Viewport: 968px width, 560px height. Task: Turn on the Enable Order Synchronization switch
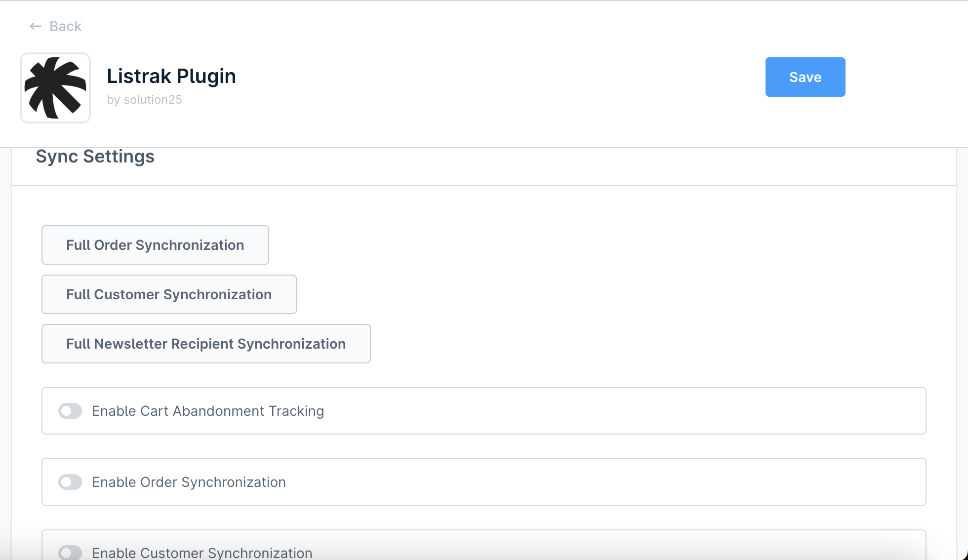point(70,482)
